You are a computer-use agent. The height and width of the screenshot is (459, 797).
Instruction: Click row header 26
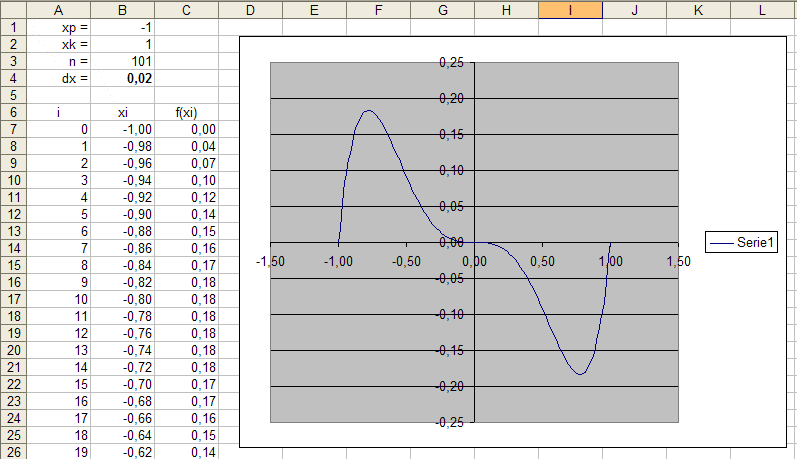point(12,452)
